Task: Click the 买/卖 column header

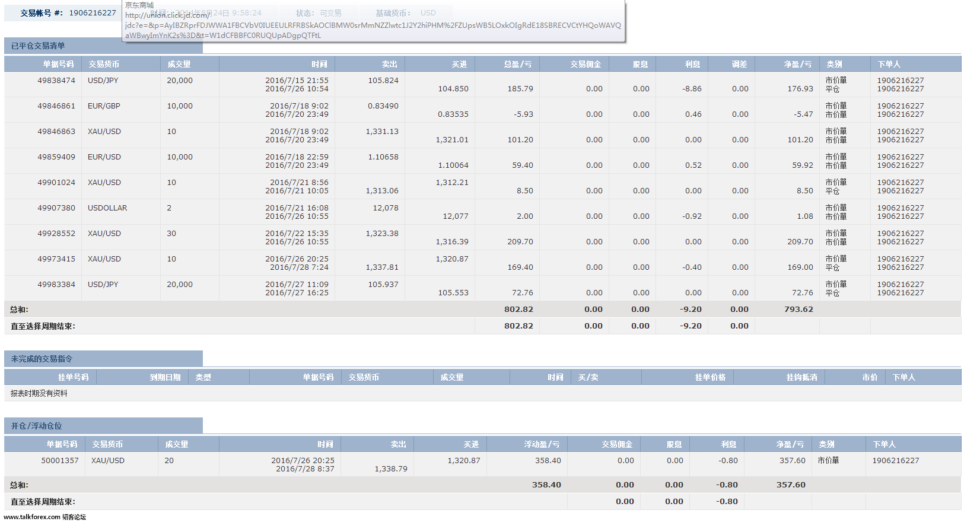Action: pyautogui.click(x=588, y=377)
